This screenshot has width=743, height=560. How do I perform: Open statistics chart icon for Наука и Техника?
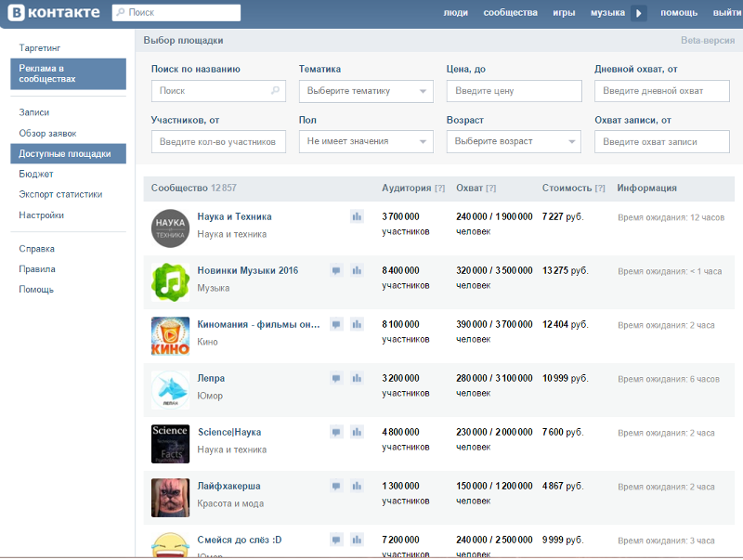[x=357, y=216]
